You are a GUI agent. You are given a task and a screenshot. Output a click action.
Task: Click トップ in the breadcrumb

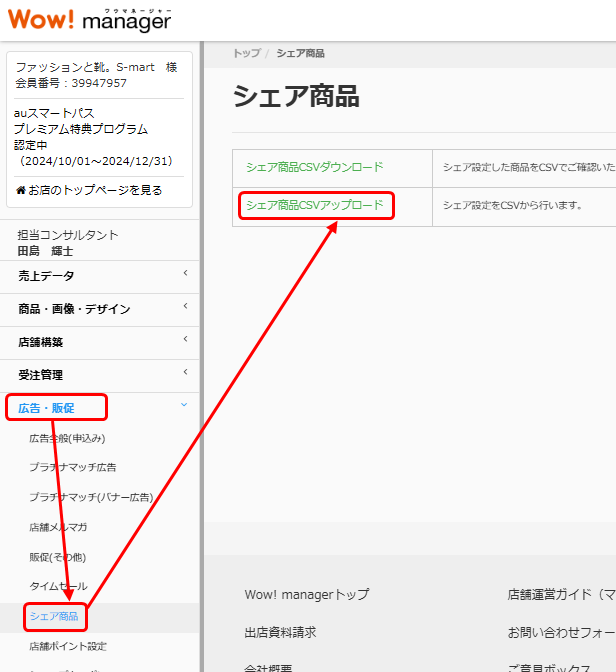(245, 53)
